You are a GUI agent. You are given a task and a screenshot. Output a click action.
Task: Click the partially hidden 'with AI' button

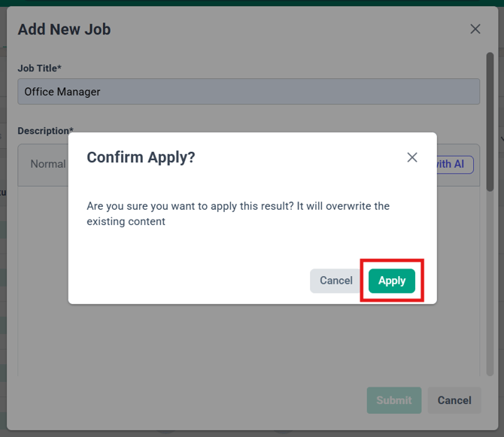click(455, 164)
